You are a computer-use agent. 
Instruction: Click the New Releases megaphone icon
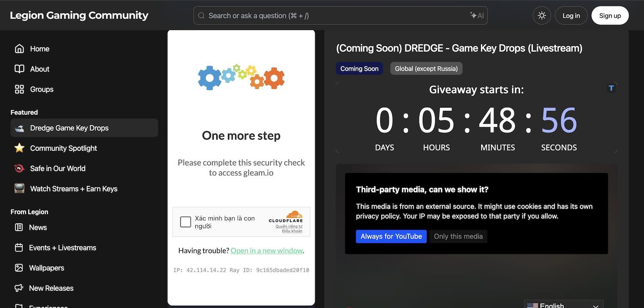[x=19, y=288]
